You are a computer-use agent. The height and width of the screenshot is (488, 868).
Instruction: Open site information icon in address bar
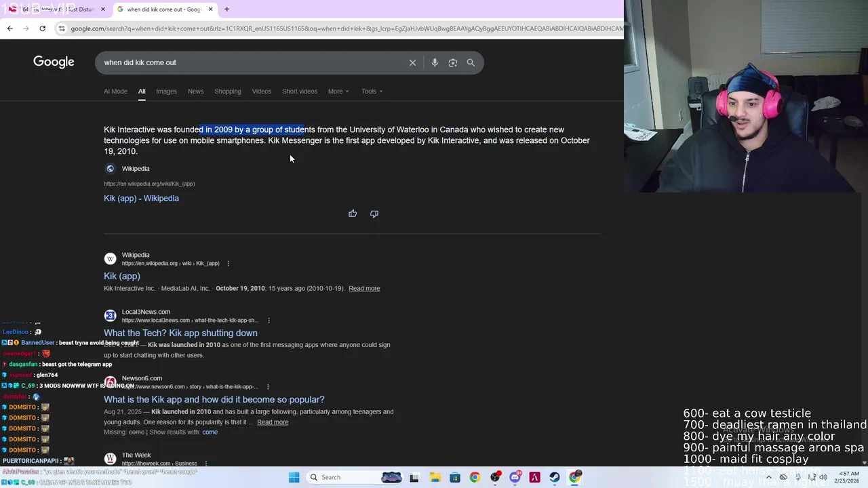pos(62,28)
